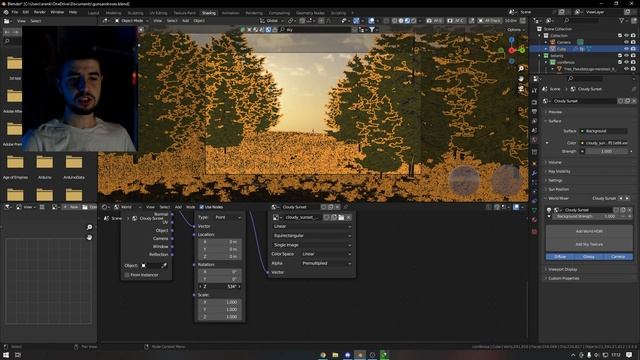The width and height of the screenshot is (640, 360).
Task: Toggle the Use Nodes checkbox
Action: coord(202,207)
